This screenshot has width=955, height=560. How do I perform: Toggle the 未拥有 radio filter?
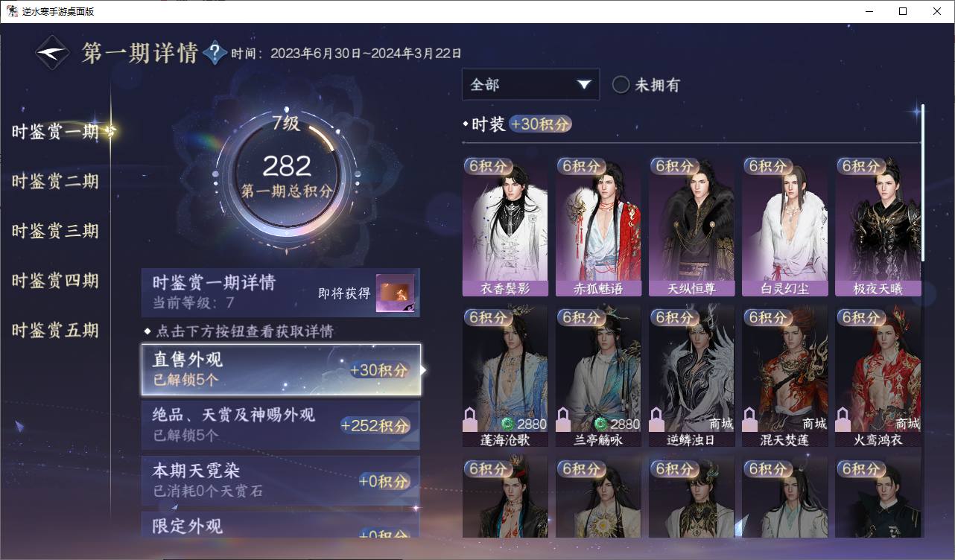pos(621,85)
